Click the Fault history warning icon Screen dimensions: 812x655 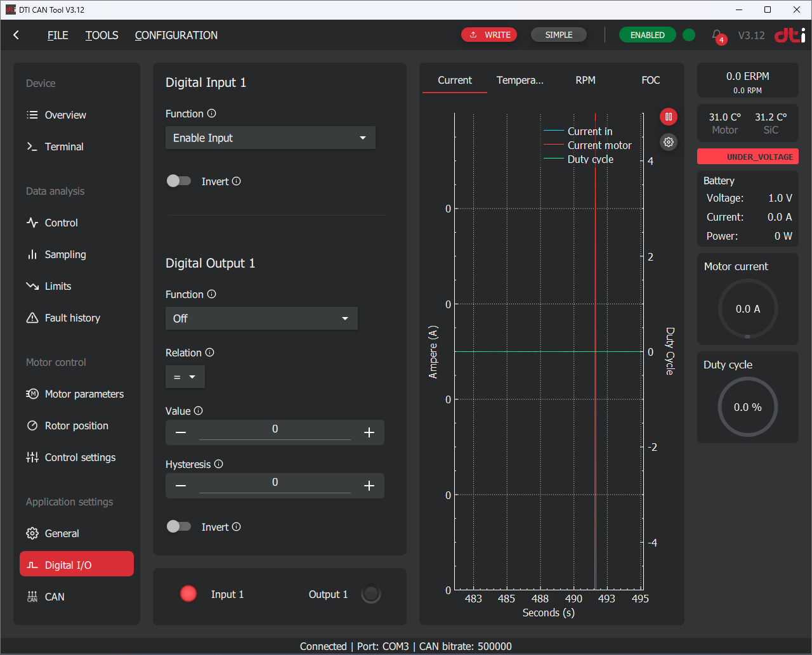[x=32, y=318]
